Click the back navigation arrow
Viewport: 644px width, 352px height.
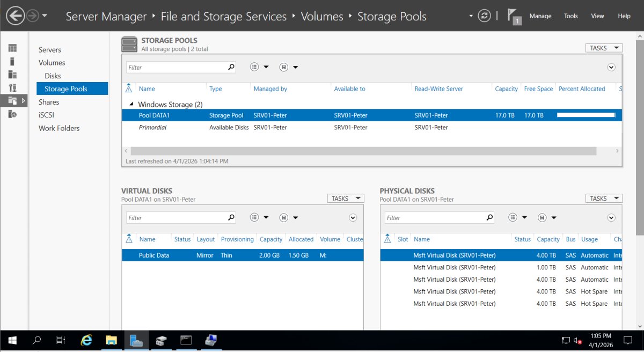pos(16,16)
